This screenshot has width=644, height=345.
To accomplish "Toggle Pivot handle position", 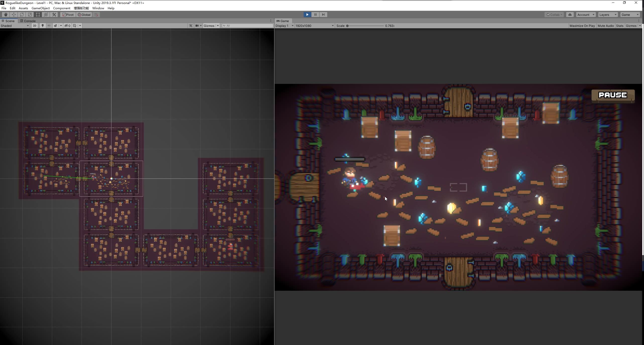I will tap(68, 15).
